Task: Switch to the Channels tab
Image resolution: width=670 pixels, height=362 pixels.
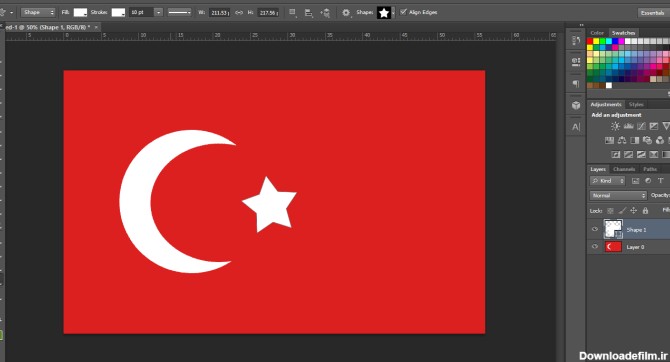Action: coord(623,169)
